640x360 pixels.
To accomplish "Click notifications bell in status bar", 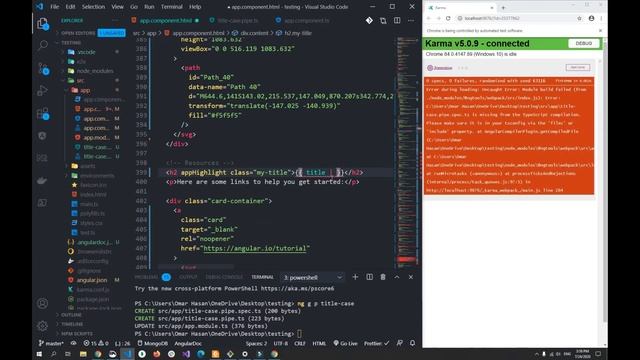I will click(x=412, y=343).
